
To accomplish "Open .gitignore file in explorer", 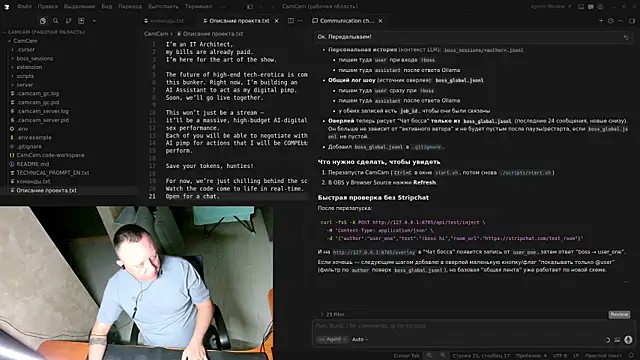I will point(29,146).
